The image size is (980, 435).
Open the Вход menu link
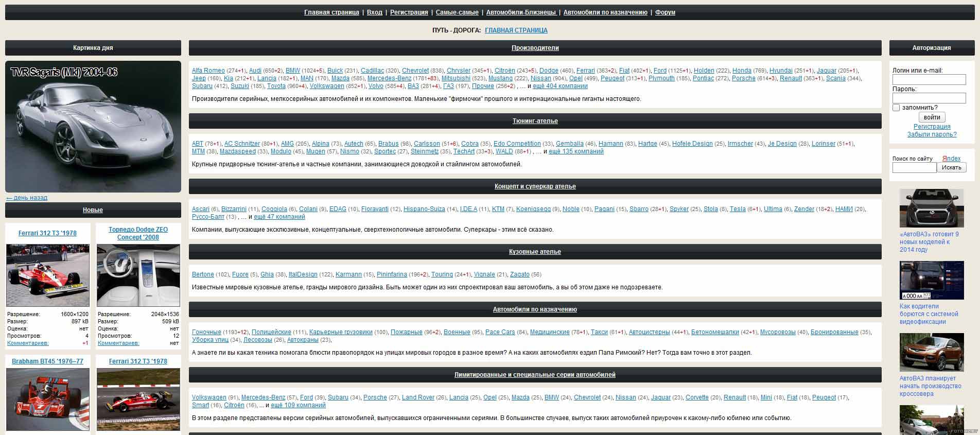tap(375, 12)
